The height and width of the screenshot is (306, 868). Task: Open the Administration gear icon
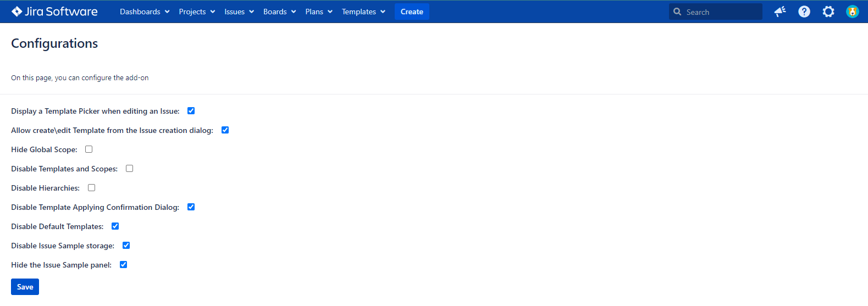[828, 12]
